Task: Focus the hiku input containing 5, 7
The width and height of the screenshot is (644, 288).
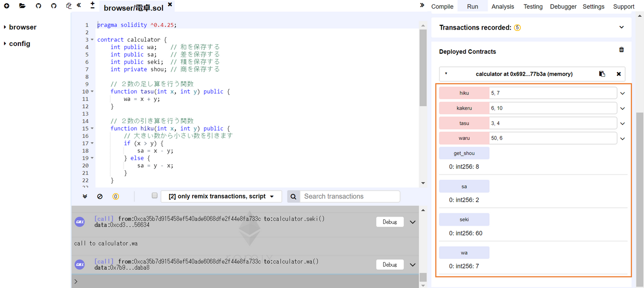Action: (553, 93)
